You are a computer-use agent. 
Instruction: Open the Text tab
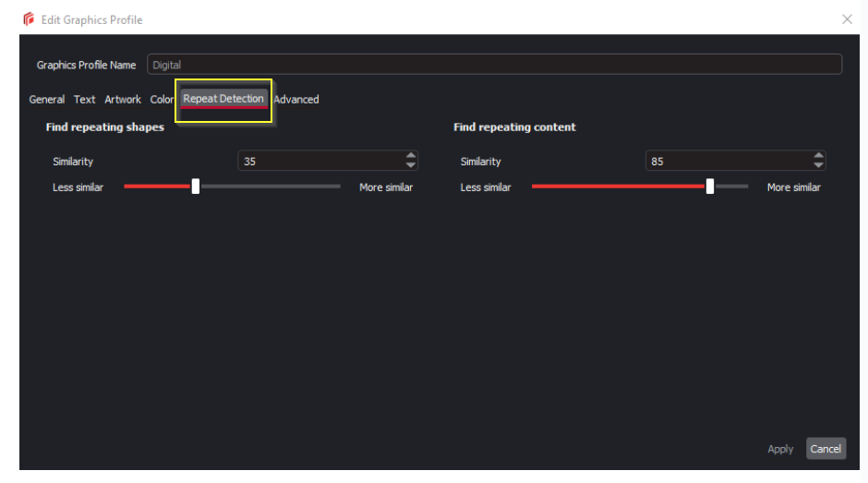point(84,100)
